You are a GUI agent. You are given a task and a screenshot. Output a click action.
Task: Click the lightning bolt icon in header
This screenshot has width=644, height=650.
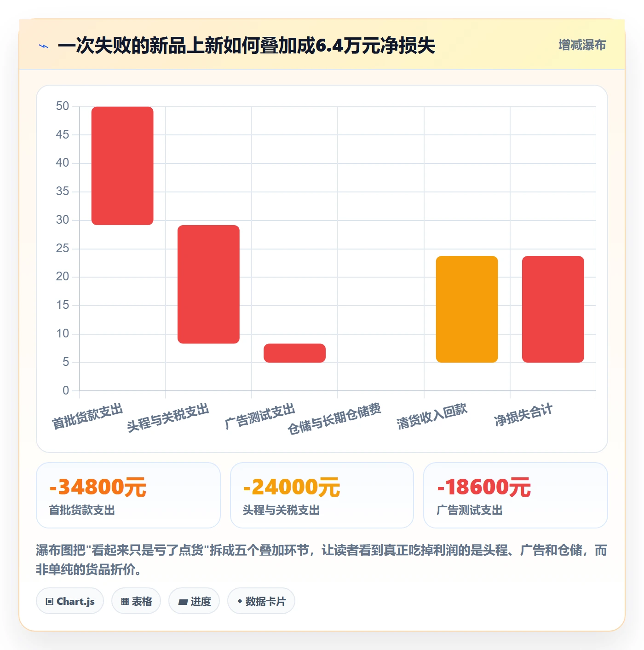pos(44,46)
